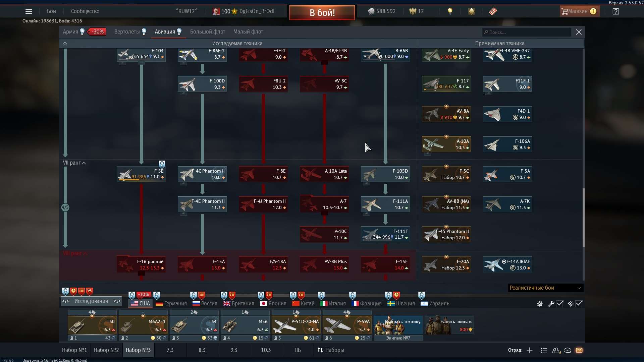Viewport: 644px width, 362px height.
Task: Click the help question mark icon
Action: (x=615, y=11)
